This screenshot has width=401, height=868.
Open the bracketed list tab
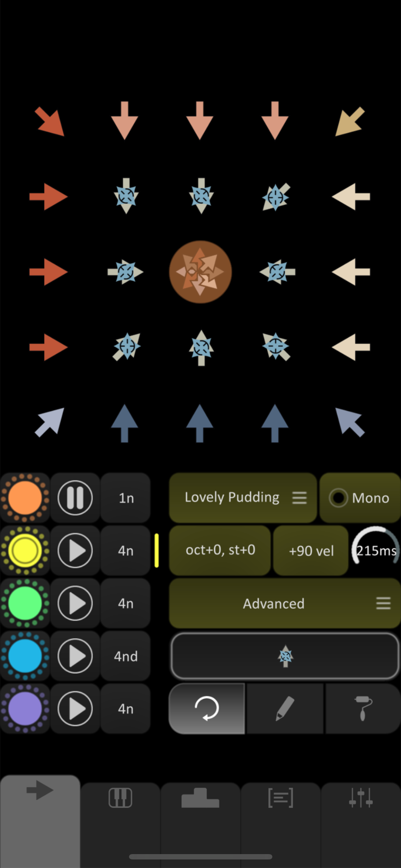(x=281, y=798)
